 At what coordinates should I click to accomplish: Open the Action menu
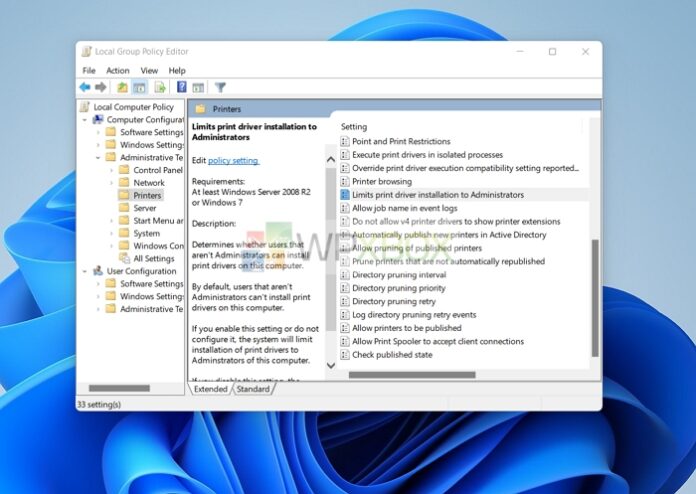(118, 71)
